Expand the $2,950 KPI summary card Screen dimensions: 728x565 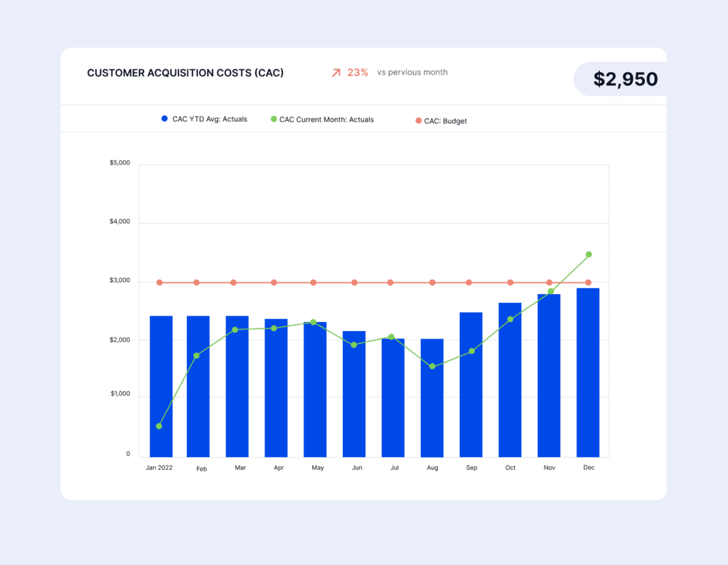coord(625,79)
